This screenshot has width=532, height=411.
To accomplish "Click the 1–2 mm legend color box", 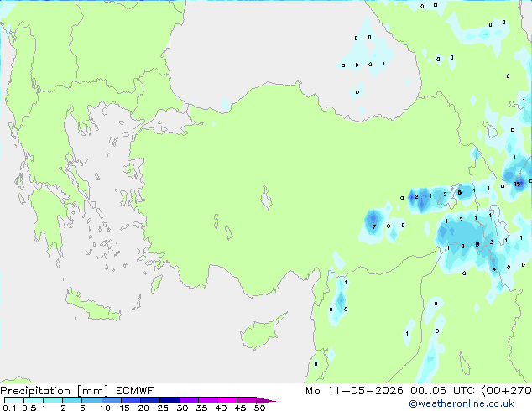I will (53, 400).
